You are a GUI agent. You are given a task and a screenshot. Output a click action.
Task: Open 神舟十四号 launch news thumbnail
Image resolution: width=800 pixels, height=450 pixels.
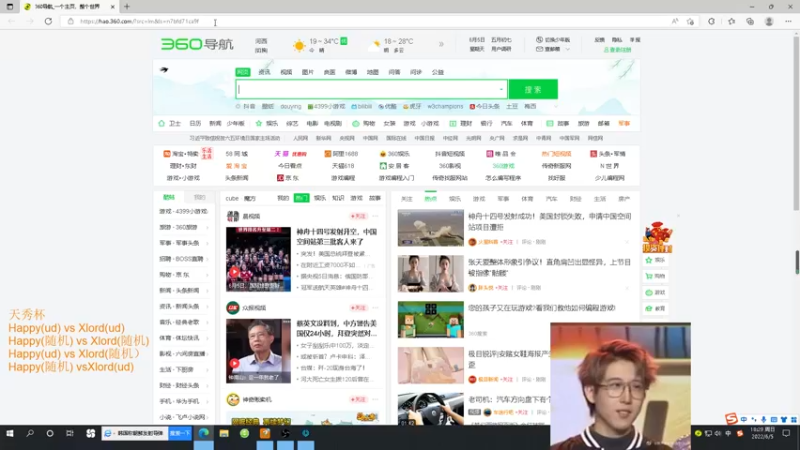click(x=431, y=228)
